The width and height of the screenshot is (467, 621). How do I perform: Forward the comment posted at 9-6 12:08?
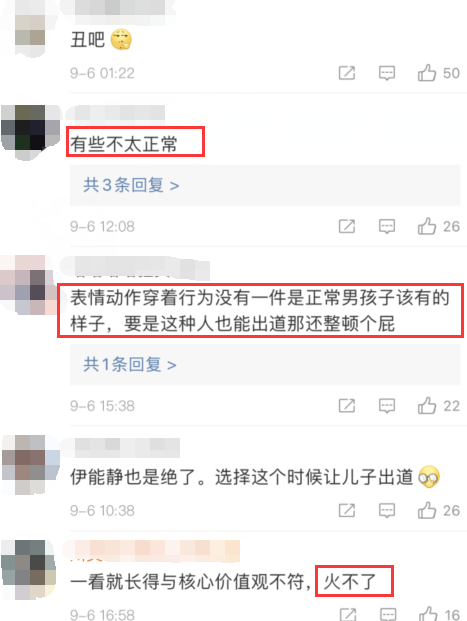point(347,226)
